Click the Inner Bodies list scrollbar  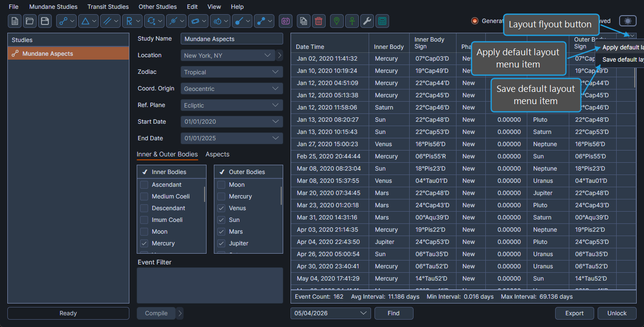tap(205, 194)
